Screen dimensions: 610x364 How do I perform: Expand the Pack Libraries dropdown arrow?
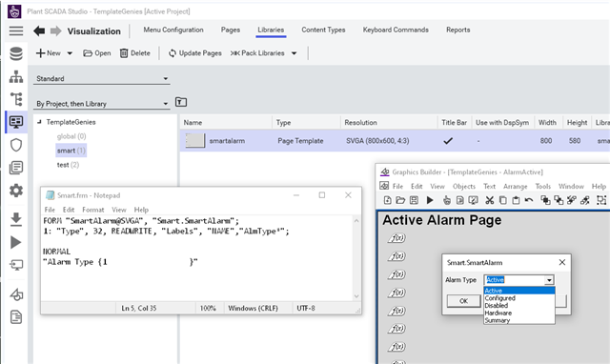pos(295,53)
